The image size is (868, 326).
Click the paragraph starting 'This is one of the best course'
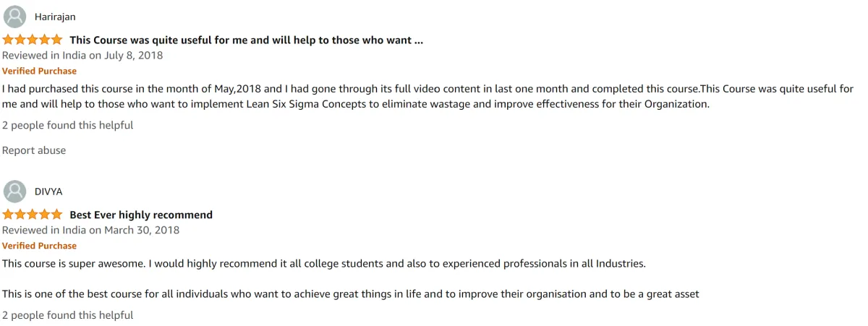pyautogui.click(x=351, y=294)
